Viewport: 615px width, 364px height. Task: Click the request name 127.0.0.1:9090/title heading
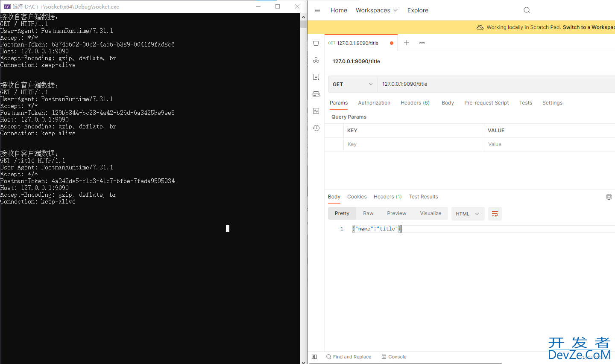click(x=356, y=61)
